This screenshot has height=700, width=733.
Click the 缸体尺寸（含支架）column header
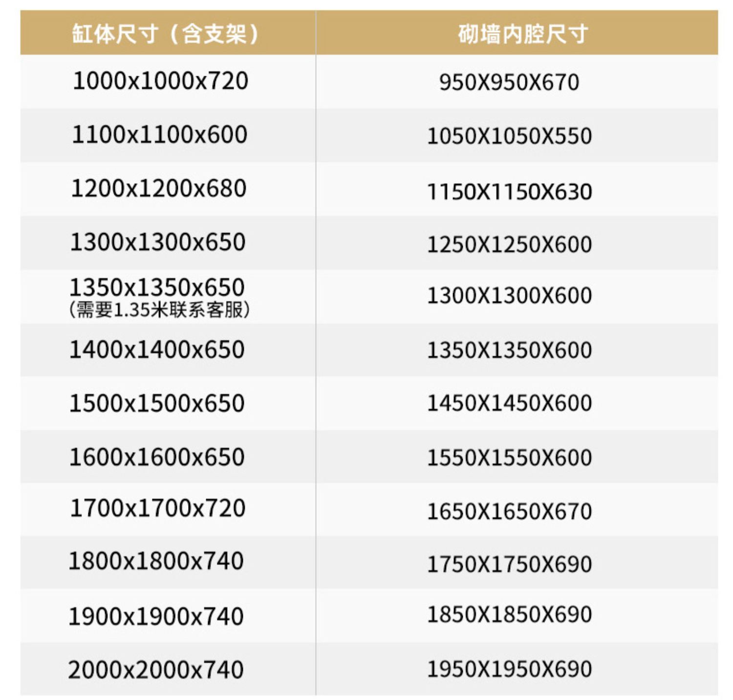point(168,34)
